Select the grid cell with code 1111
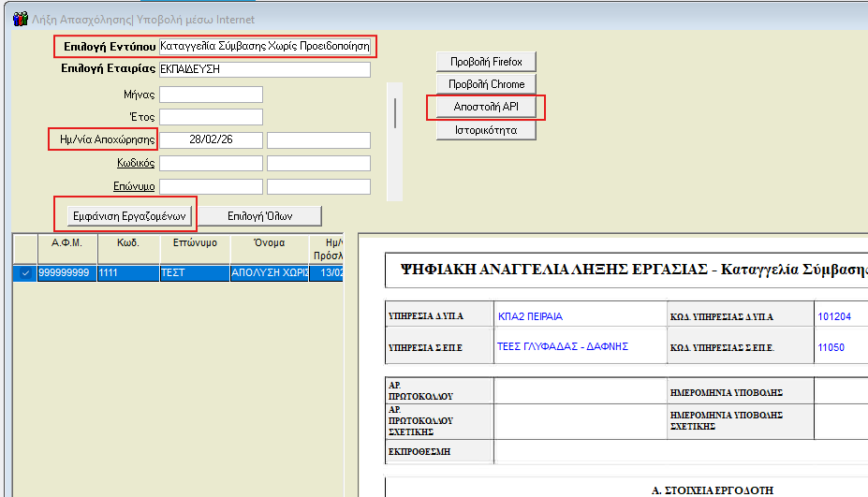 coord(127,273)
